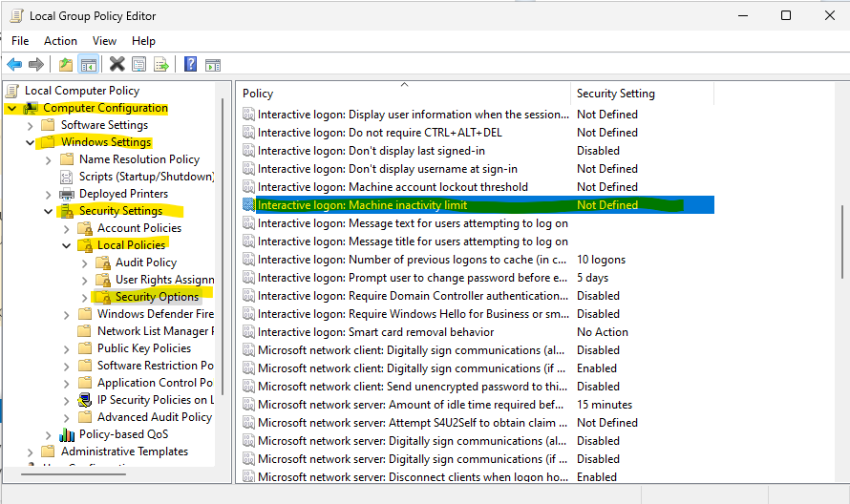The height and width of the screenshot is (504, 850).
Task: Collapse the Windows Settings node
Action: pos(30,142)
